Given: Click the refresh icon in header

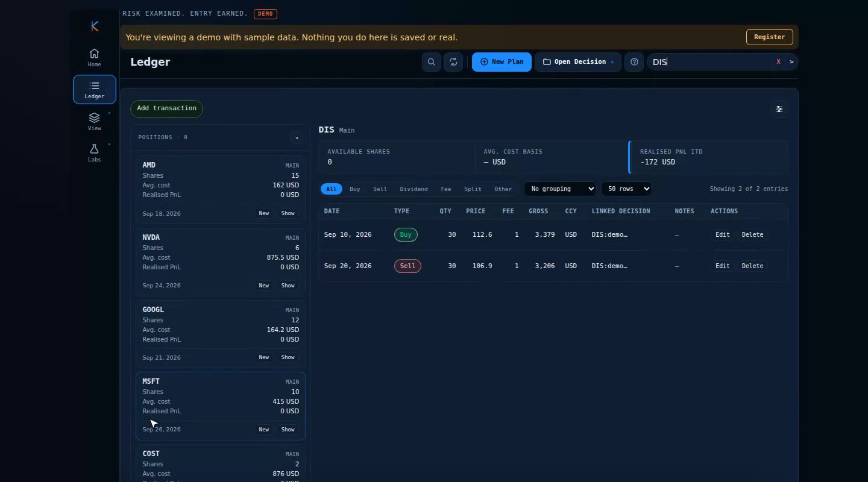Looking at the screenshot, I should (x=453, y=62).
